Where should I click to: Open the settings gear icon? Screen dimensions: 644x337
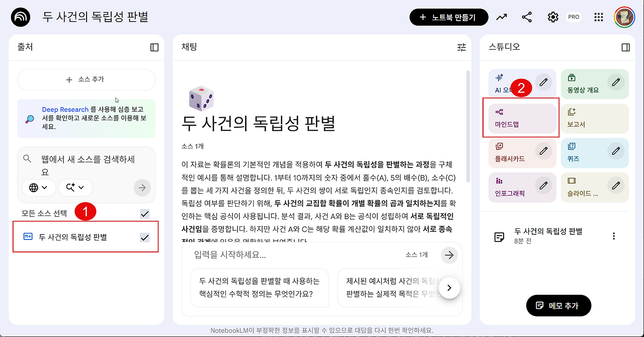coord(553,17)
